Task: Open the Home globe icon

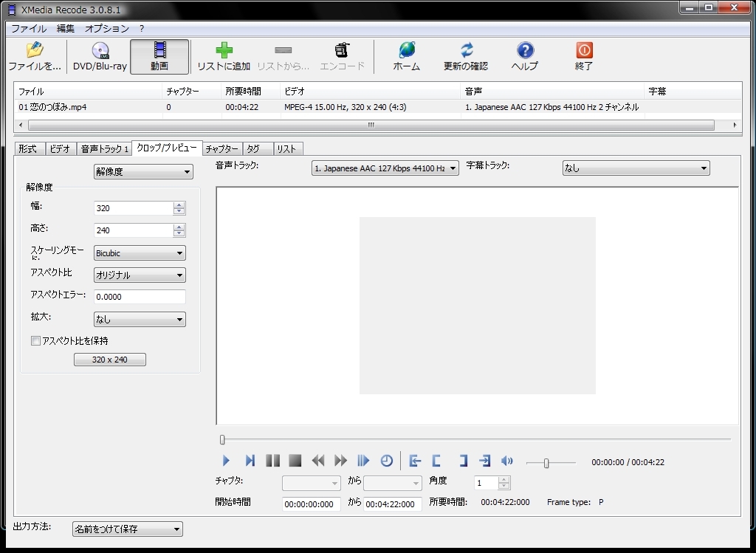Action: coord(406,51)
